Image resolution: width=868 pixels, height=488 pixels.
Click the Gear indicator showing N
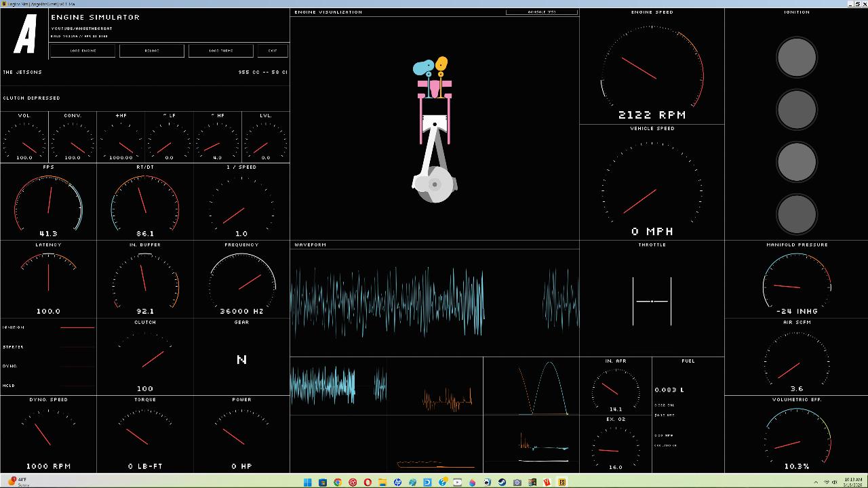[241, 359]
